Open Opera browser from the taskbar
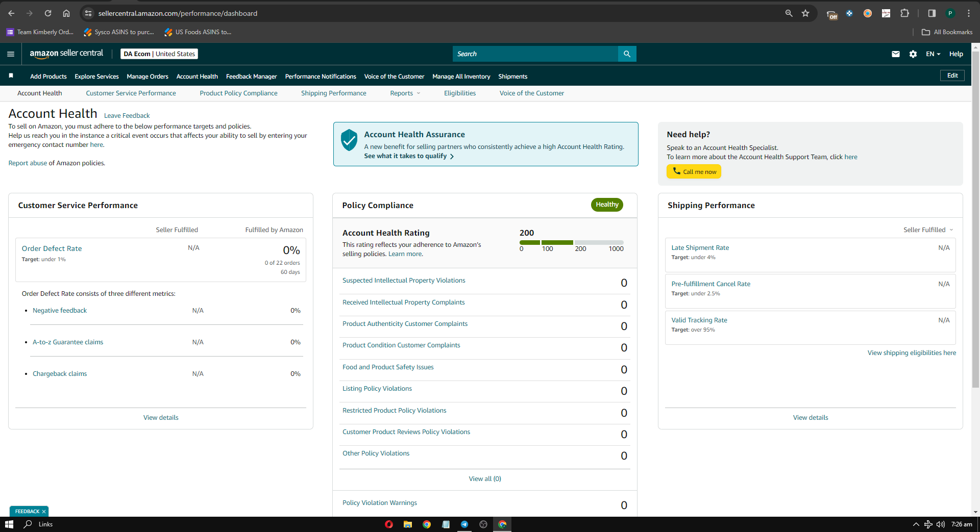Image resolution: width=980 pixels, height=532 pixels. click(389, 524)
